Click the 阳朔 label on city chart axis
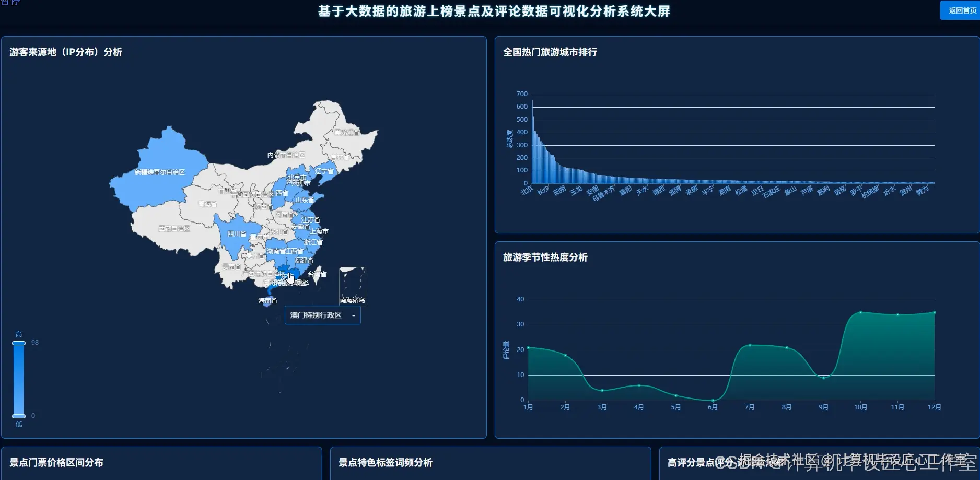Viewport: 980px width, 480px height. pos(559,190)
